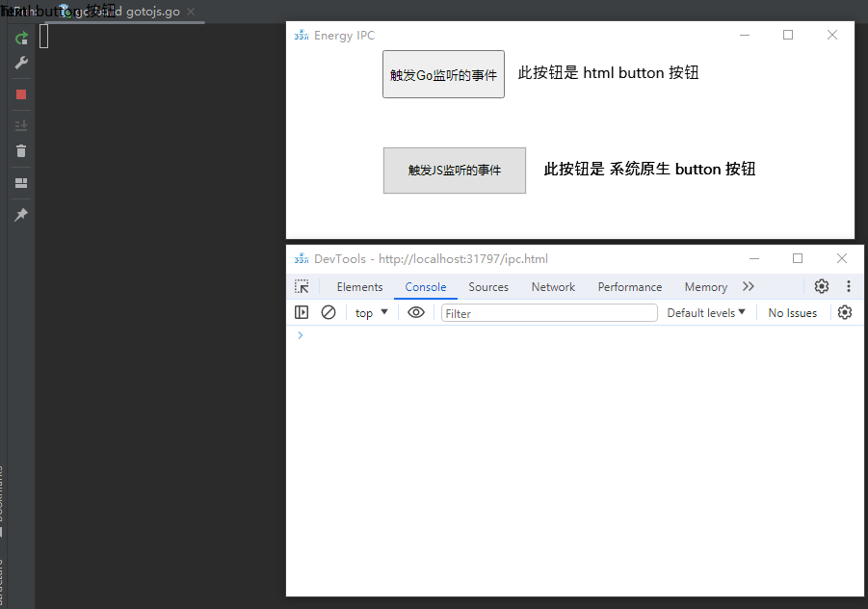Focus the console Filter input field

[x=549, y=313]
